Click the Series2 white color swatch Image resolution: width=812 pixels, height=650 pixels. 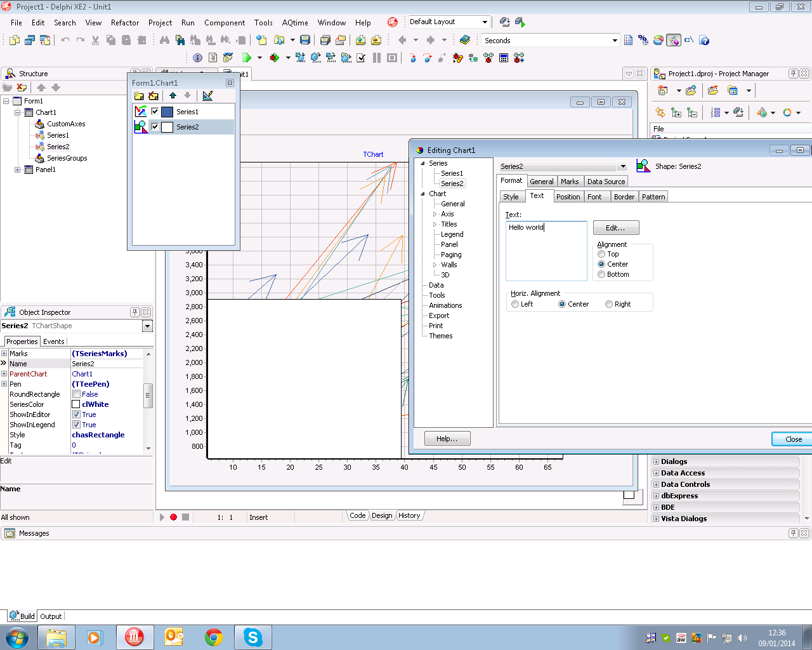pos(167,127)
